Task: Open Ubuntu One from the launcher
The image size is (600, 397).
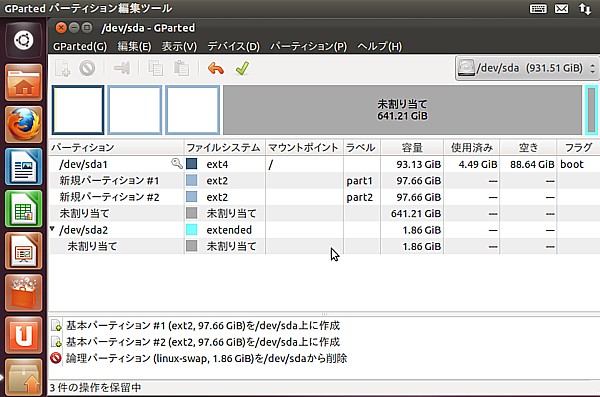Action: click(x=24, y=335)
